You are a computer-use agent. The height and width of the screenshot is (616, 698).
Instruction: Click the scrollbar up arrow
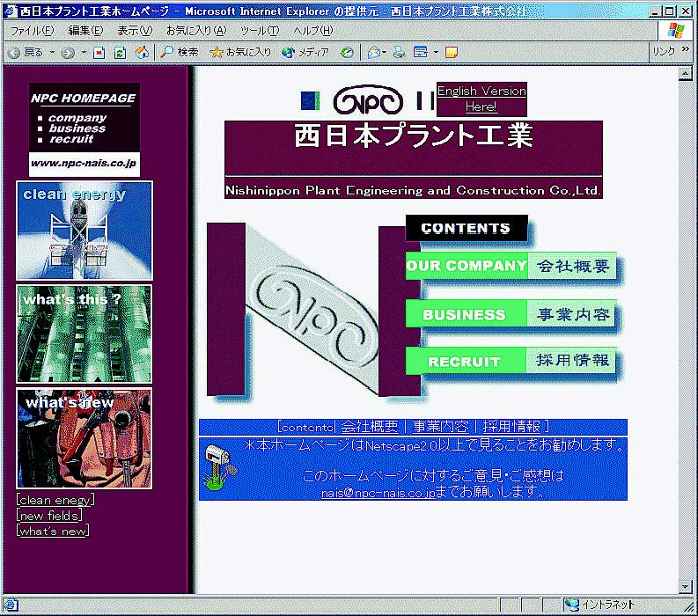click(x=685, y=73)
